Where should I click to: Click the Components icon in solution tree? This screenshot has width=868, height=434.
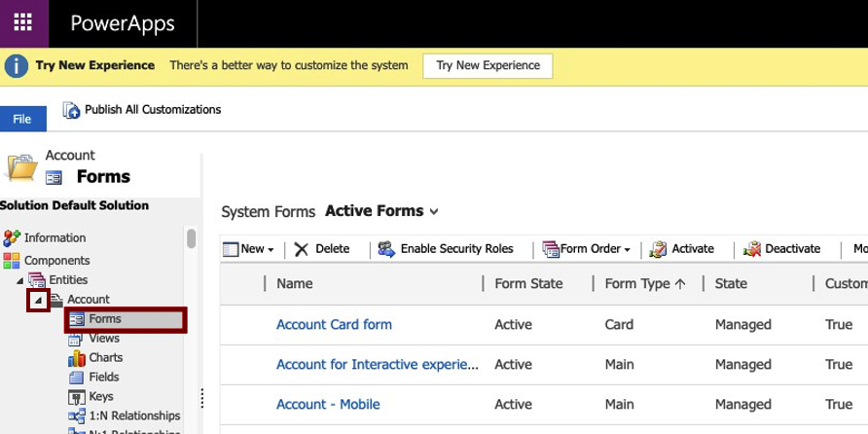point(12,261)
